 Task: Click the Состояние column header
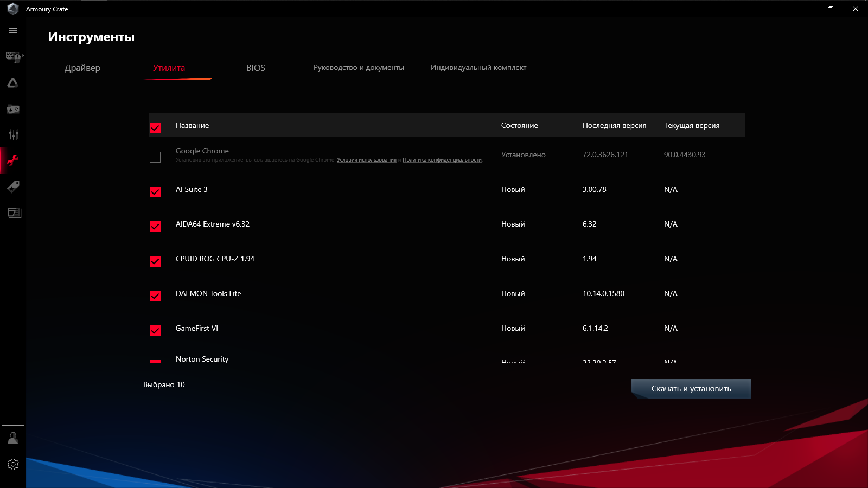519,125
